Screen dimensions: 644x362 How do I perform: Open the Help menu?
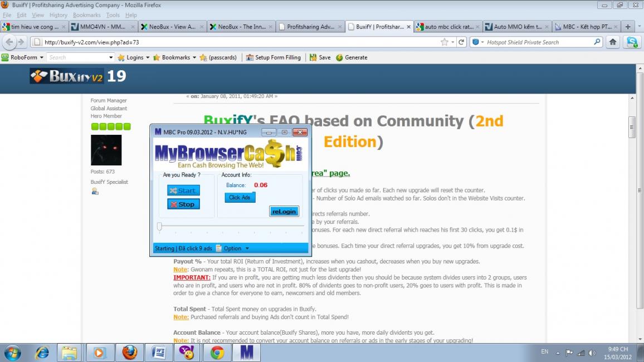tap(131, 15)
